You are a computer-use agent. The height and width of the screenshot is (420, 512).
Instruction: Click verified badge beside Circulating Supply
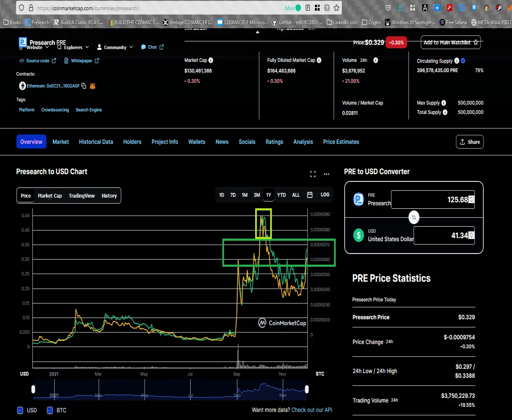coord(463,61)
